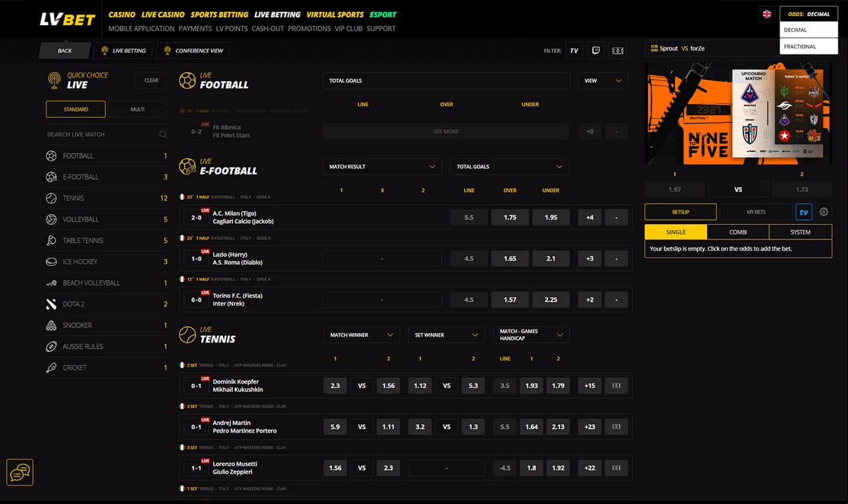
Task: Select Volleyball in the sports list
Action: coord(107,220)
